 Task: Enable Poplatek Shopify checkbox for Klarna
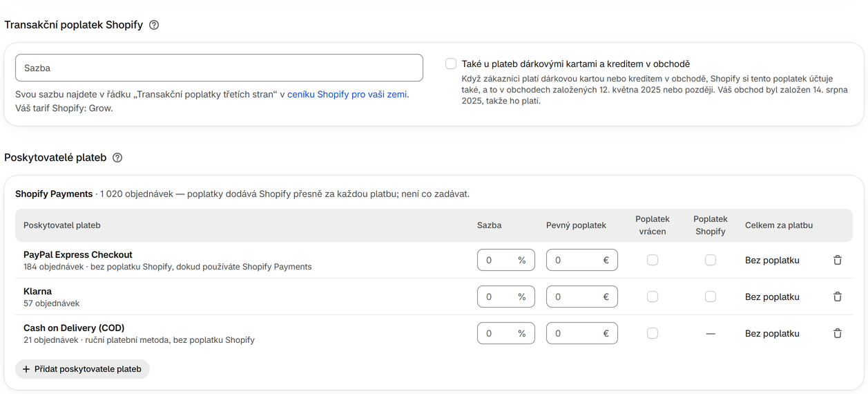[711, 297]
